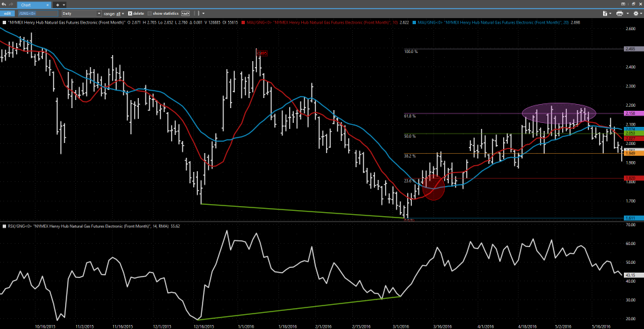The width and height of the screenshot is (644, 329).
Task: Click the 5/2/2016 date axis label
Action: pos(562,326)
